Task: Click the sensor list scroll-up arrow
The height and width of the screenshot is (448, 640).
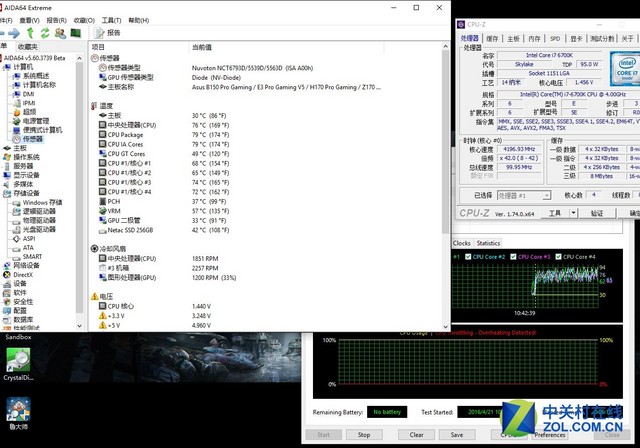Action: (446, 47)
